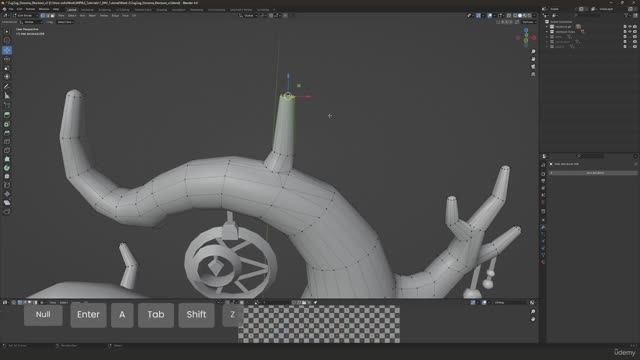Click the Add Modifier button
The image size is (640, 360).
click(x=594, y=173)
